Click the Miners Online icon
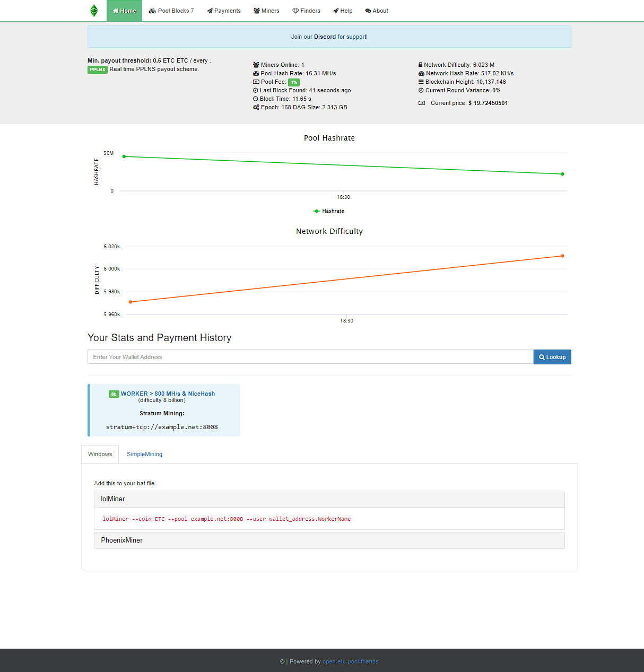Viewport: 644px width, 672px height. pyautogui.click(x=256, y=65)
